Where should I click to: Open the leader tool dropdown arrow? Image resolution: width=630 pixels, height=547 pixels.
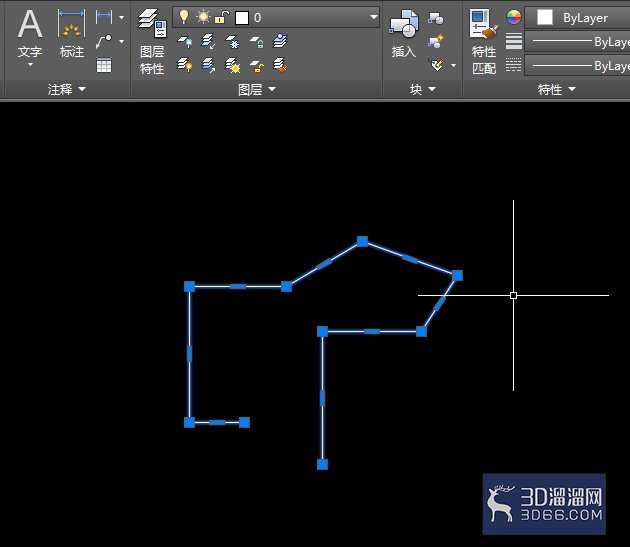click(121, 41)
